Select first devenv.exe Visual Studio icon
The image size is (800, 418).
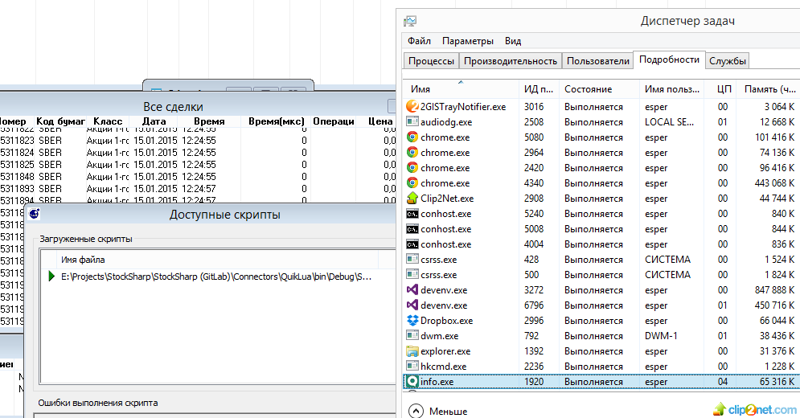coord(413,290)
